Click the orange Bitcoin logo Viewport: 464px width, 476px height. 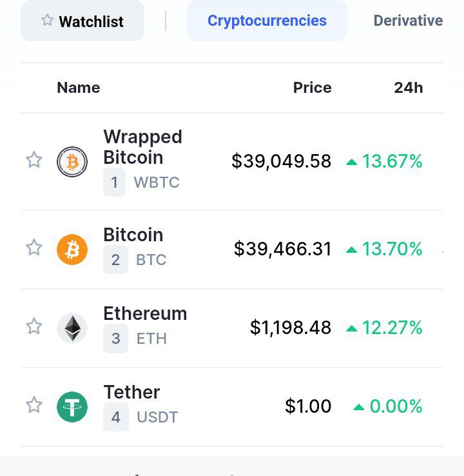72,249
